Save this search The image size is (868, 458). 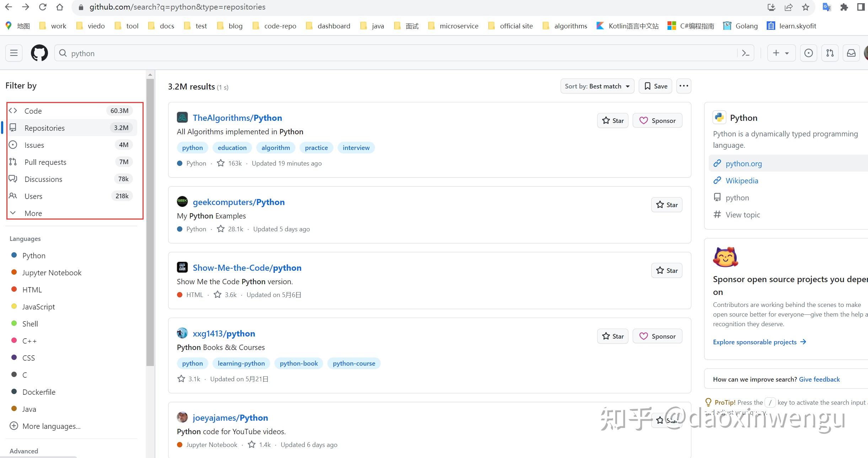655,86
